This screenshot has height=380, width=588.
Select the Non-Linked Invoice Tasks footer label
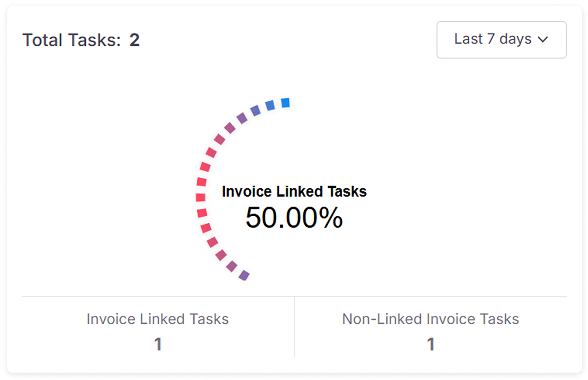click(430, 319)
